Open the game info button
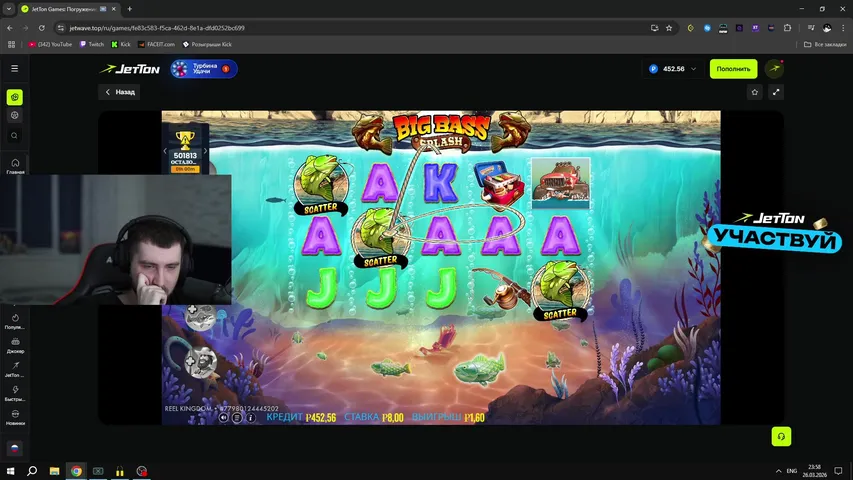Image resolution: width=853 pixels, height=480 pixels. pos(250,417)
